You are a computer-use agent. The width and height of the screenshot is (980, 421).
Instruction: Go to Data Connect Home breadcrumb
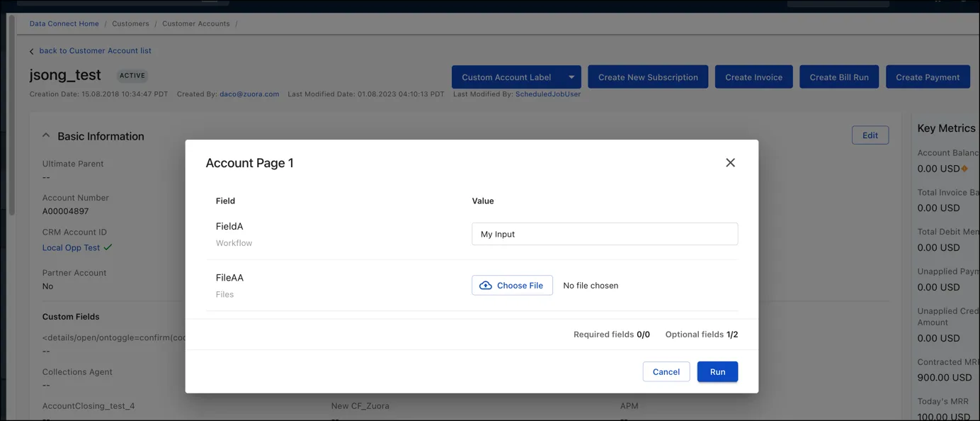pyautogui.click(x=64, y=23)
